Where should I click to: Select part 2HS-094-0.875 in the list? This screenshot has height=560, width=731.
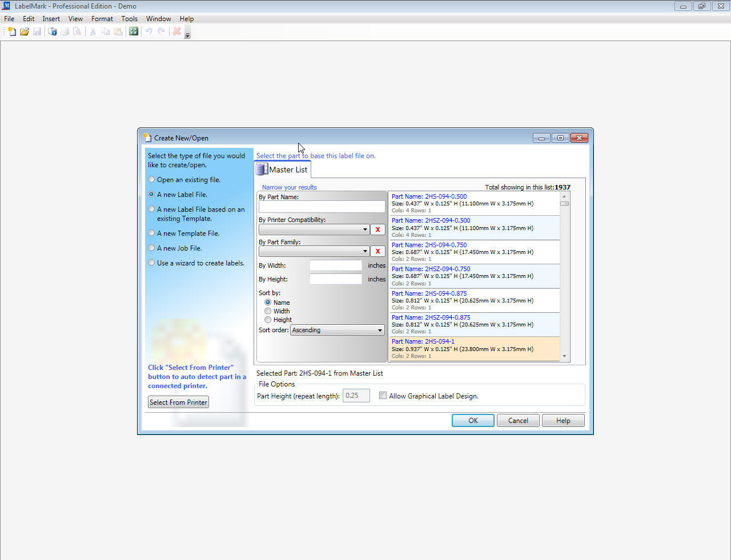pos(474,300)
